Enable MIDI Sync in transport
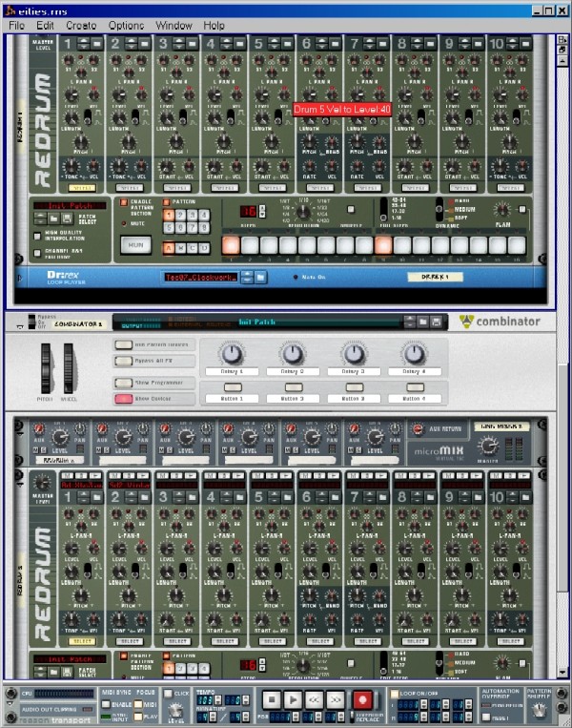The width and height of the screenshot is (572, 728). pyautogui.click(x=106, y=704)
